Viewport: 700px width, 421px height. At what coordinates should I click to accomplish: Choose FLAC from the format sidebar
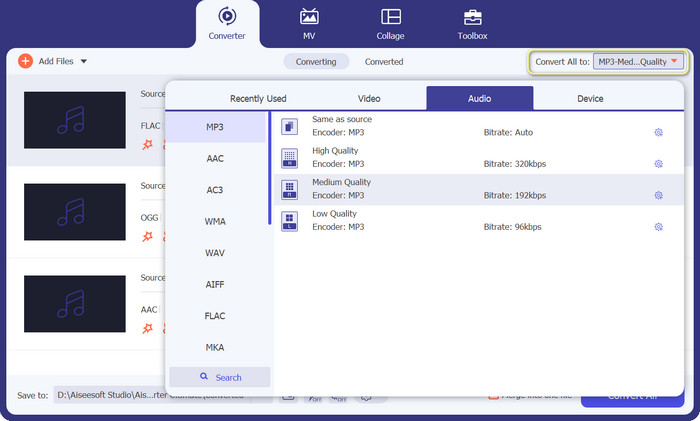[215, 315]
